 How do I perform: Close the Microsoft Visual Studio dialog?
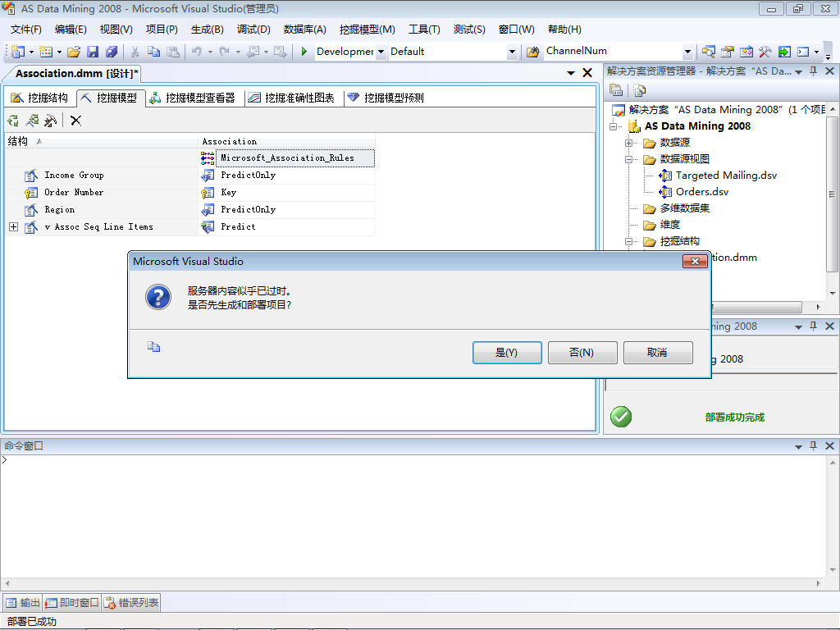click(695, 261)
